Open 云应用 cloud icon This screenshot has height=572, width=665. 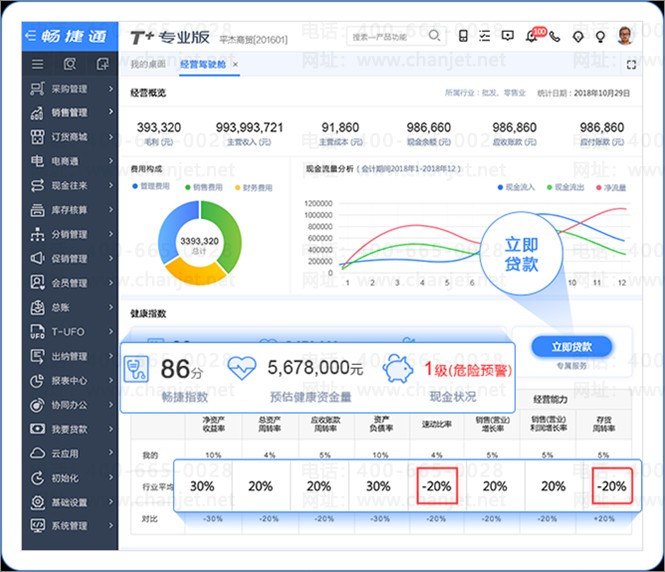(x=37, y=453)
